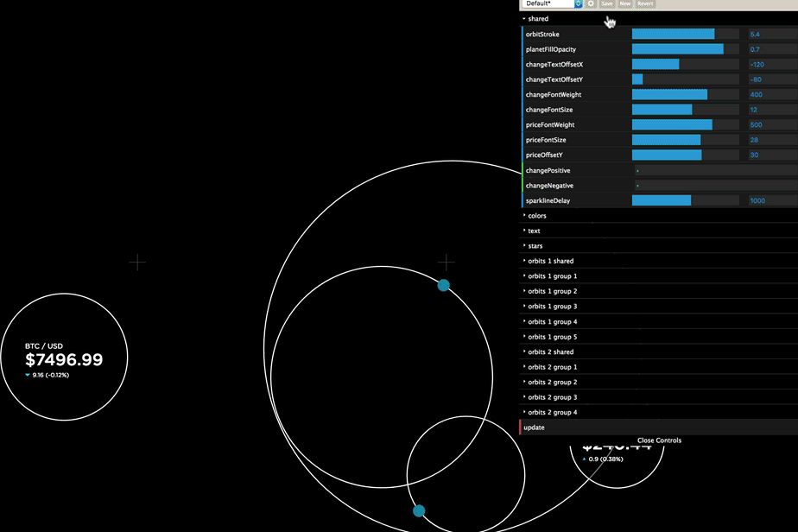
Task: Click the planetFillOpacity value field 0.7
Action: 773,49
